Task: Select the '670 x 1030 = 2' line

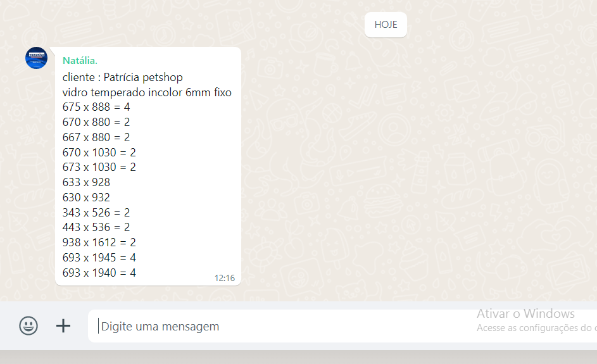Action: 99,153
